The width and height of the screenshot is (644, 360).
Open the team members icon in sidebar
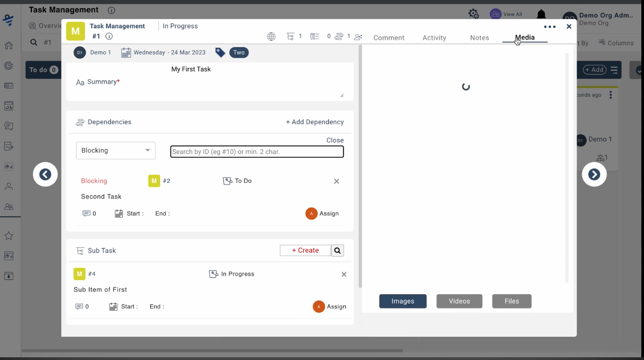(9, 207)
